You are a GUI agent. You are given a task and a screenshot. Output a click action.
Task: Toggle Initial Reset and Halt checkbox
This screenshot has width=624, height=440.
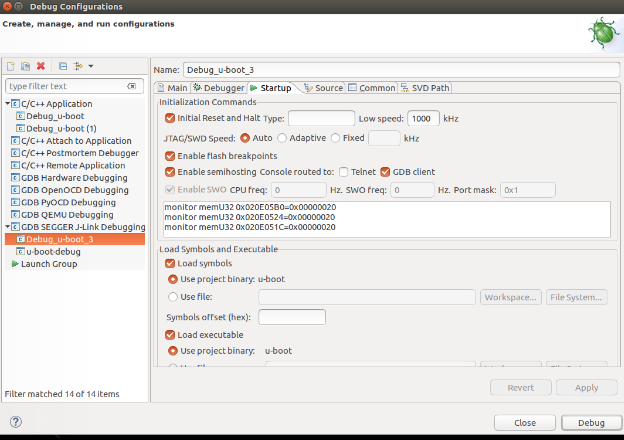click(170, 118)
